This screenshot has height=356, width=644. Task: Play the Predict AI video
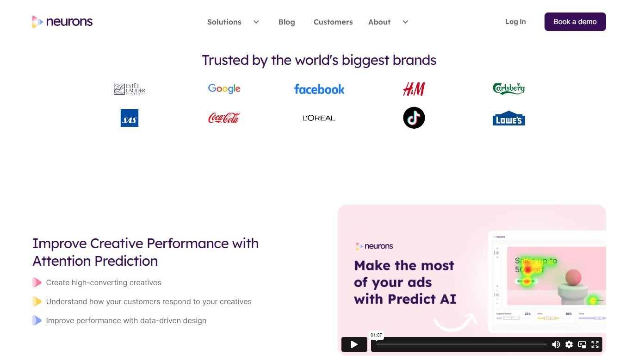354,344
